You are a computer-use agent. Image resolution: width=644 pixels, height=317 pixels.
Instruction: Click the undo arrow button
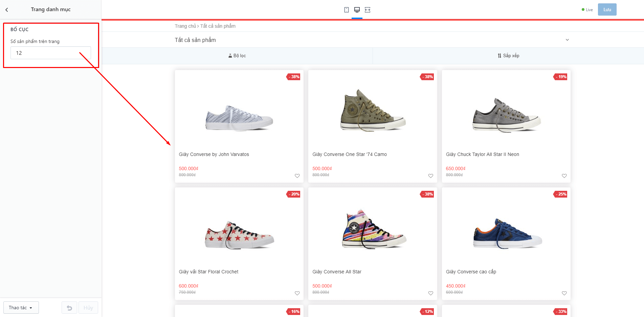(x=69, y=308)
